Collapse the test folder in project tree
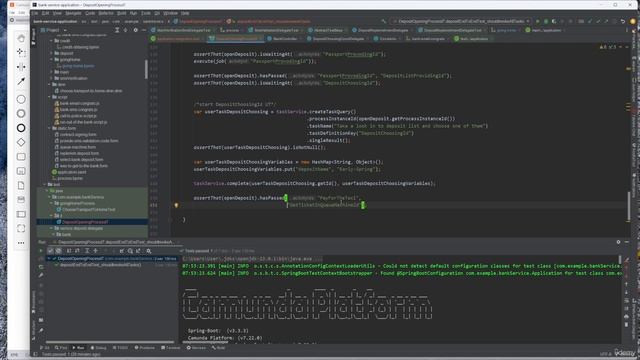Screen dimensions: 640x360 pyautogui.click(x=45, y=184)
